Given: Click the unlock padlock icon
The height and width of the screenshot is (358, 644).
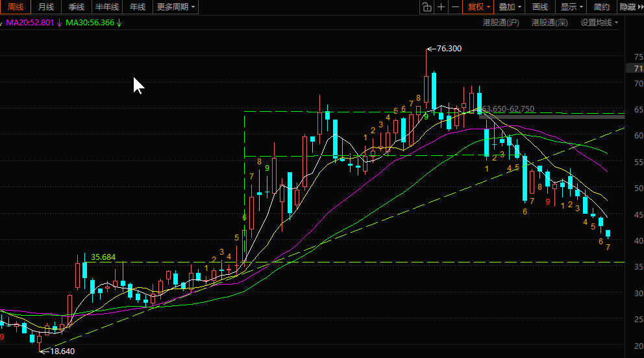Looking at the screenshot, I should click(427, 7).
